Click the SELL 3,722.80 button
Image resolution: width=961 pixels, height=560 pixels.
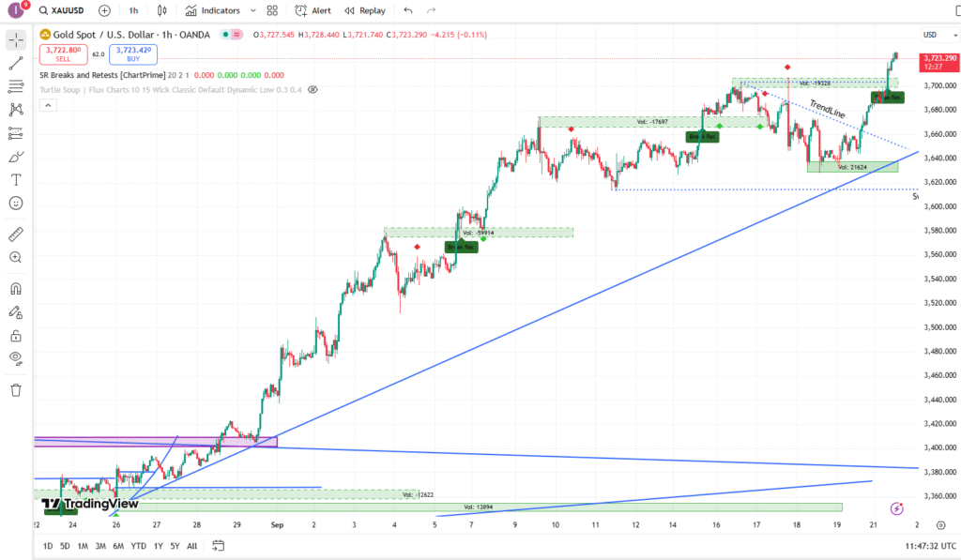point(62,53)
